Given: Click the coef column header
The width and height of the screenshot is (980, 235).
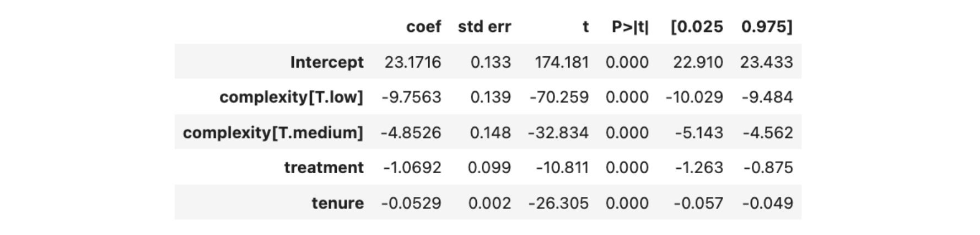Looking at the screenshot, I should point(423,26).
